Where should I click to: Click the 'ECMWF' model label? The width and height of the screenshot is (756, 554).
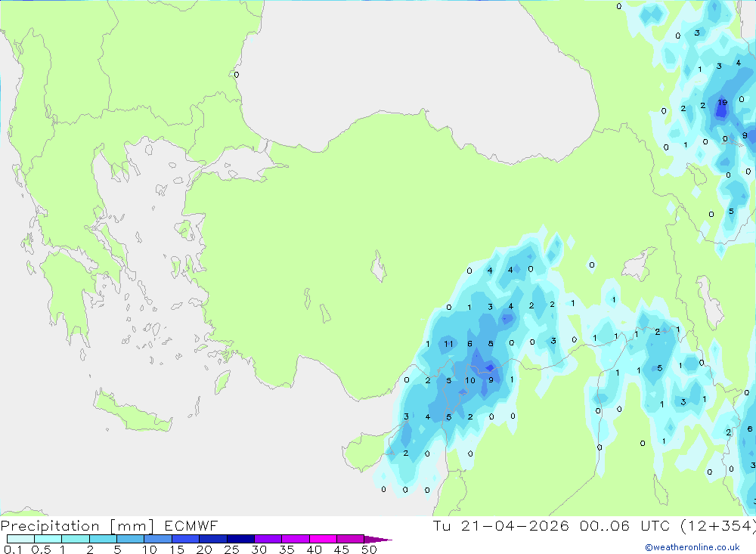[191, 525]
